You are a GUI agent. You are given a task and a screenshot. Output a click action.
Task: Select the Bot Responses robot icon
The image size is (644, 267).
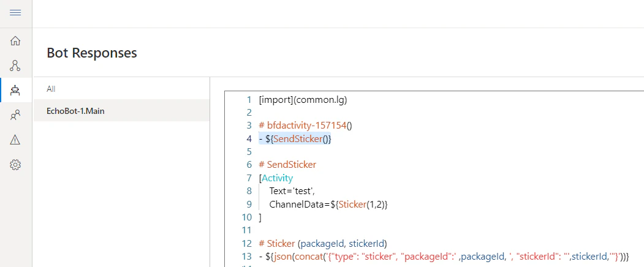[x=15, y=91]
